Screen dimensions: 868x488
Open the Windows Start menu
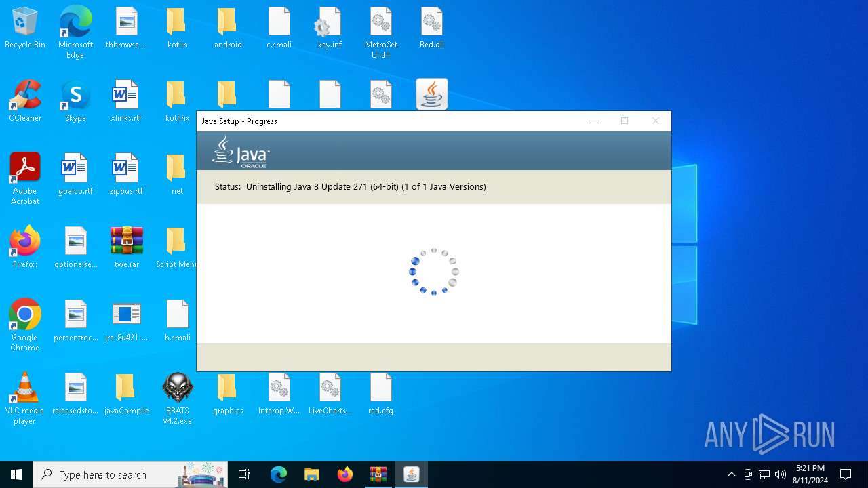tap(16, 474)
